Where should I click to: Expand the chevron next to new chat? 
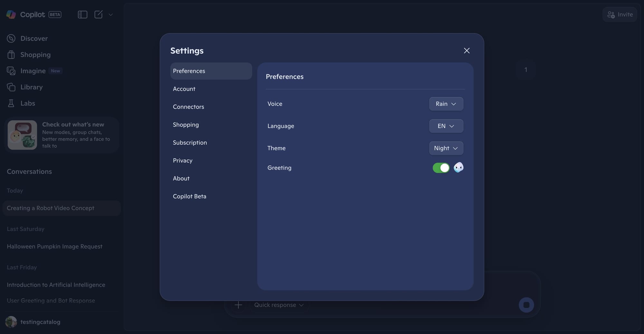pyautogui.click(x=111, y=15)
